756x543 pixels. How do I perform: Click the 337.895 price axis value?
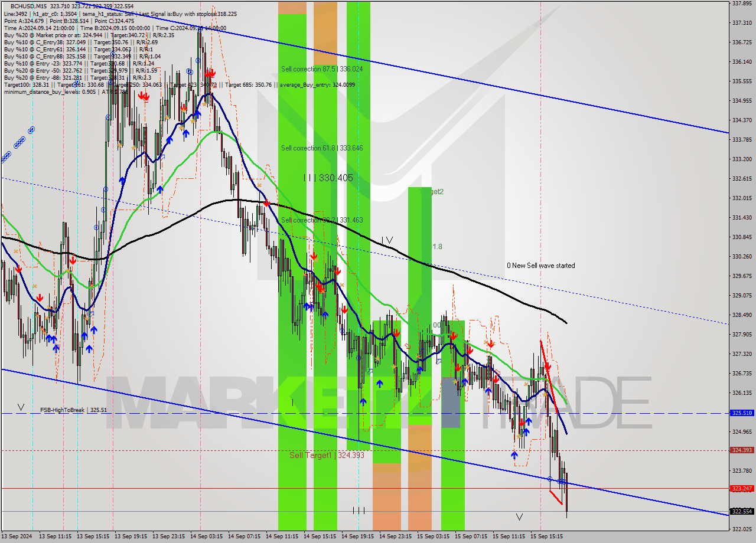[x=741, y=3]
